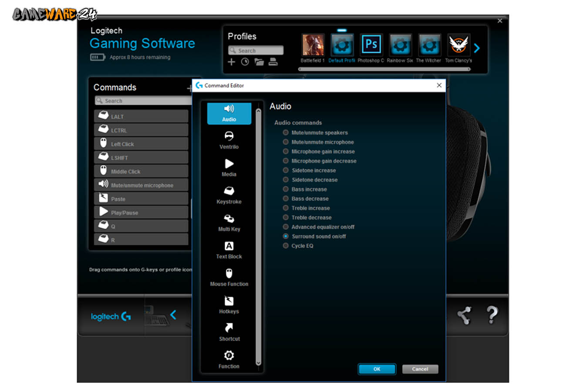The image size is (566, 392).
Task: Open the Ventrilo command category
Action: [x=229, y=141]
